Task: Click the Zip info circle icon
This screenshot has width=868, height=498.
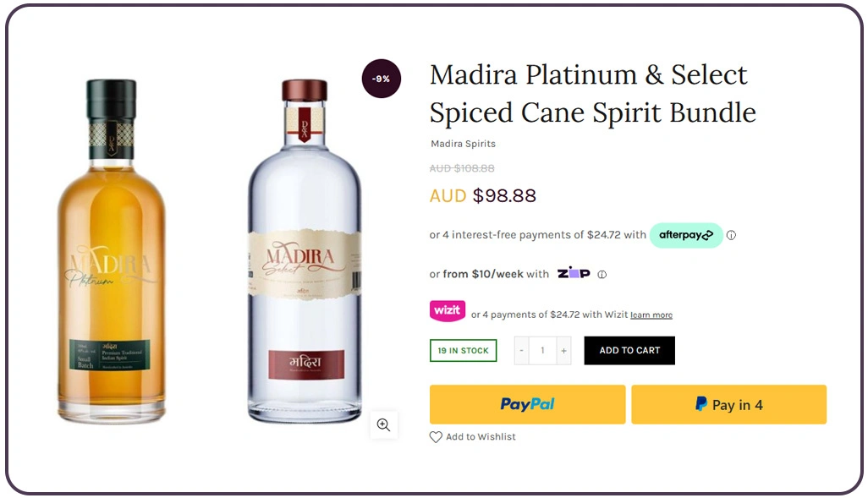Action: coord(602,274)
